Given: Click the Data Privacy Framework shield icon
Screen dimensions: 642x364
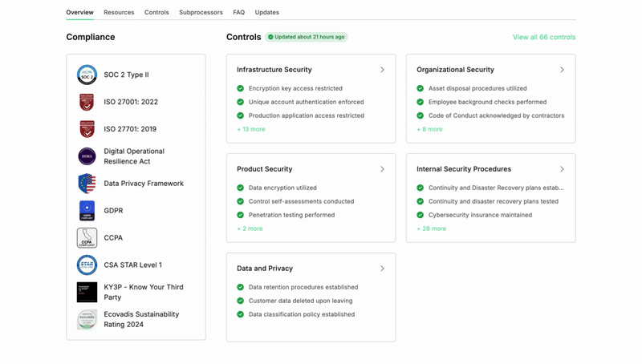Looking at the screenshot, I should point(87,184).
